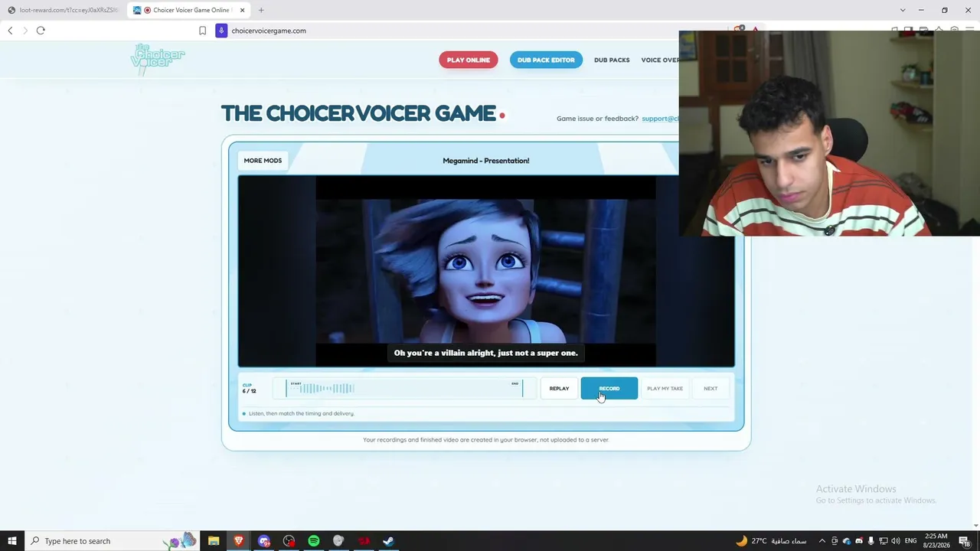Click the "THE CHOICERVOICER GAME" heading
The width and height of the screenshot is (980, 551).
(358, 113)
